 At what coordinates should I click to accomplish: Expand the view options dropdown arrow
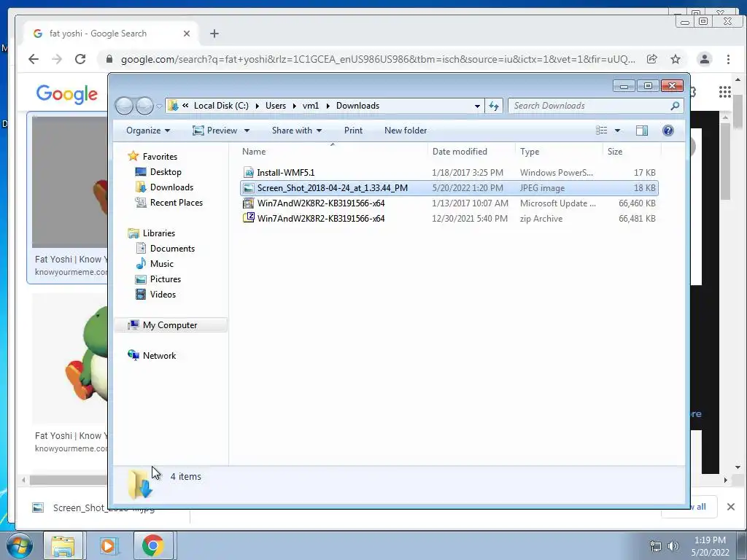[617, 131]
